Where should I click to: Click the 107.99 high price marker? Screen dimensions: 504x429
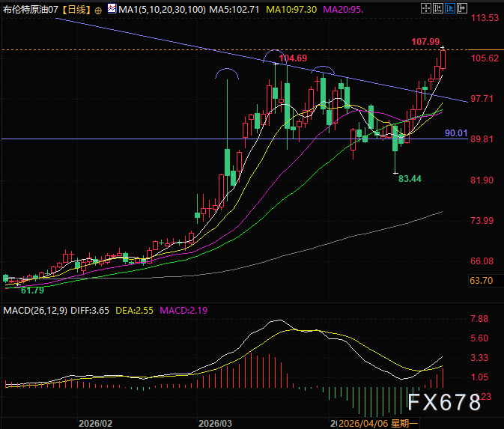coord(425,42)
